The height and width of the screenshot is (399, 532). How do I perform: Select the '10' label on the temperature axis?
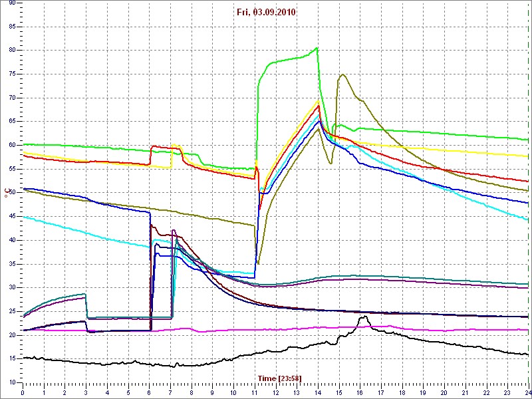click(11, 383)
